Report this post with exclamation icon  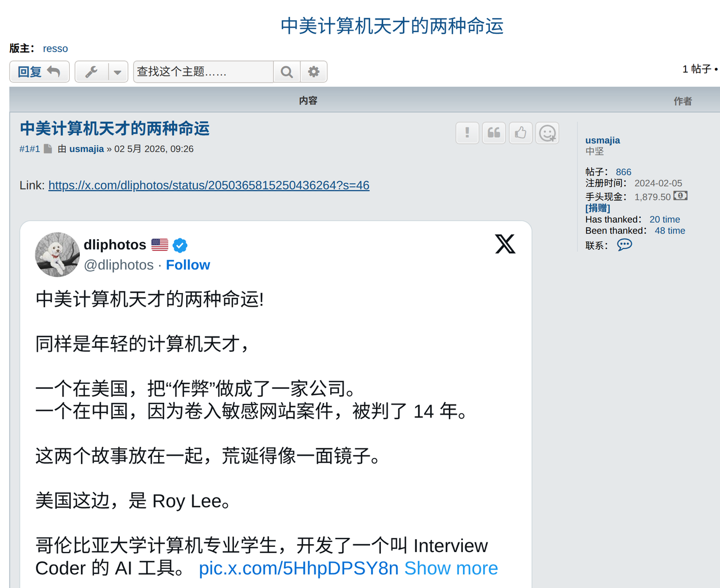[x=467, y=133]
